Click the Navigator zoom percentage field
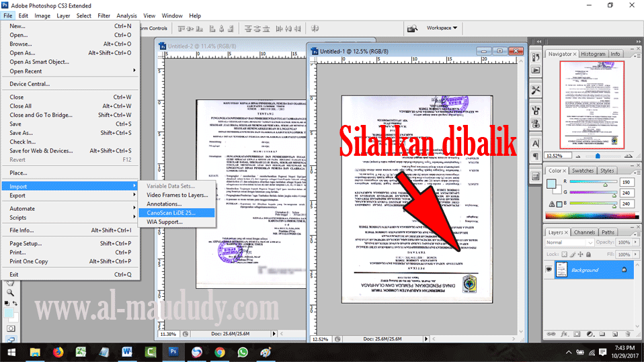644x362 pixels. tap(557, 156)
